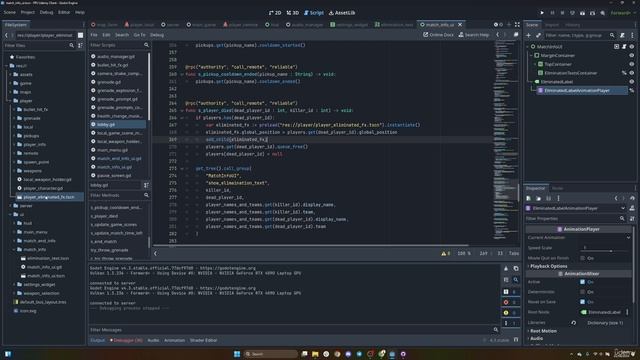This screenshot has height=360, width=640.
Task: Sort files icon in FileSystem dock
Action: click(x=80, y=45)
